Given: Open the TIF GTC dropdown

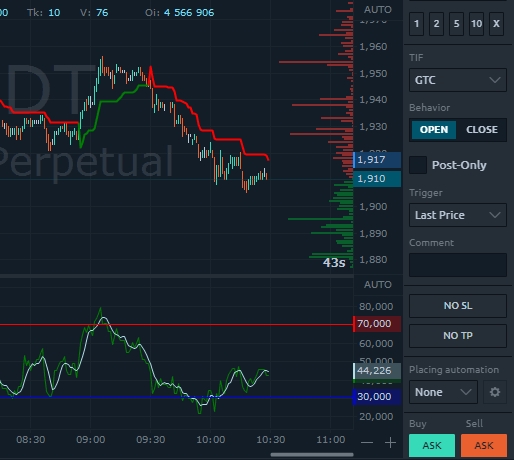Looking at the screenshot, I should [458, 80].
